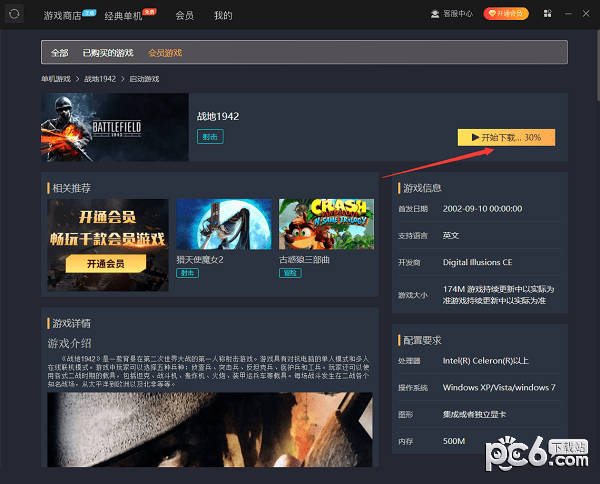Click the 游戏详情 section heading
Image resolution: width=600 pixels, height=484 pixels.
click(72, 323)
